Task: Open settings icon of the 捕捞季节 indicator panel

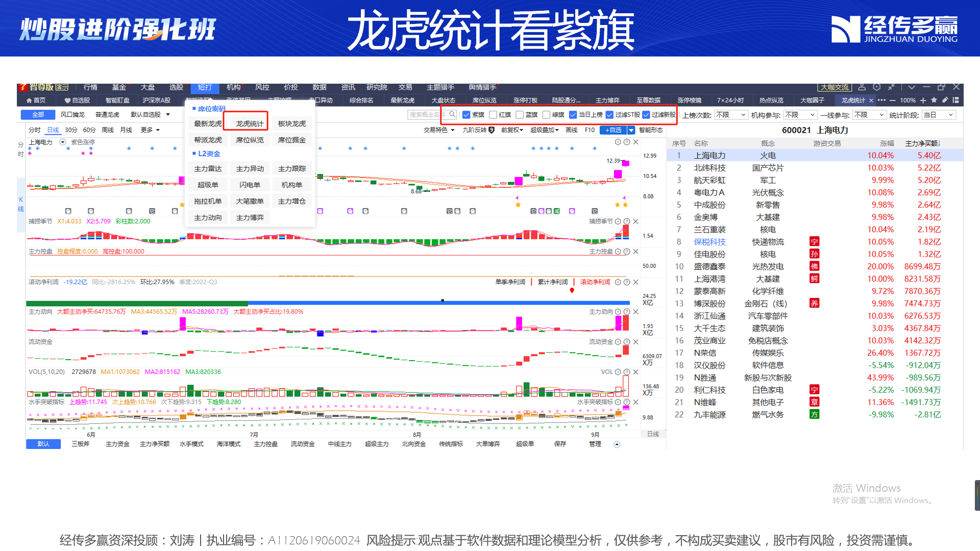Action: coord(618,221)
